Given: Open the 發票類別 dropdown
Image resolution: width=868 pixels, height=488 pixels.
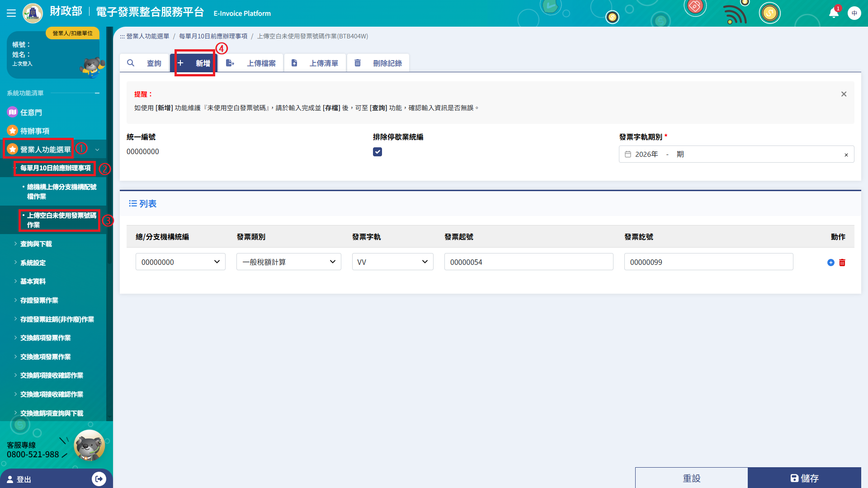Looking at the screenshot, I should [288, 262].
